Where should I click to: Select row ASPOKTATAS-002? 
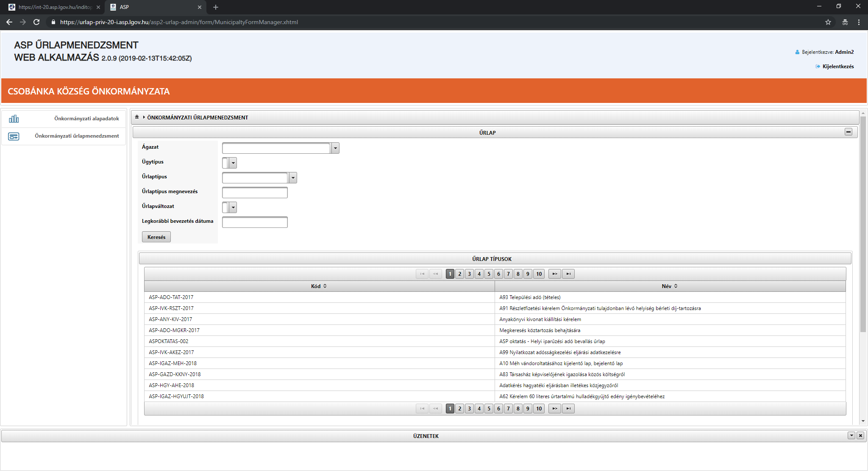495,341
